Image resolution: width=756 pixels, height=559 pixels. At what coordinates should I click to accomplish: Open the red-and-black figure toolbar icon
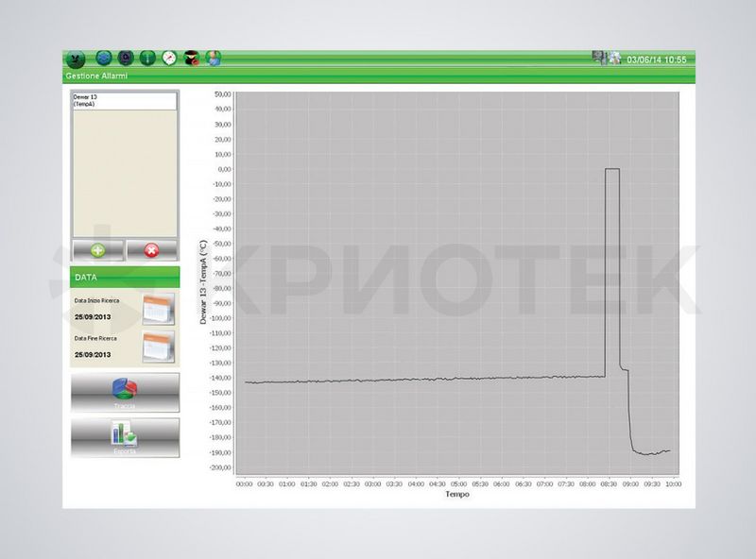192,59
